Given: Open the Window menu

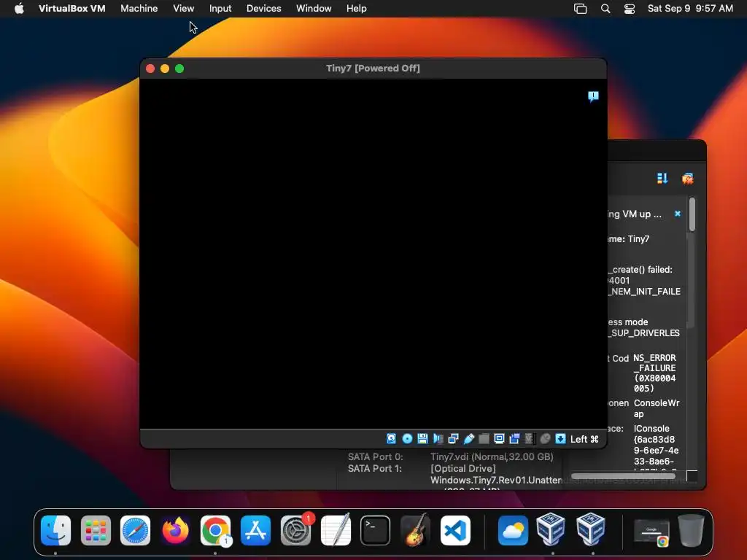Looking at the screenshot, I should click(314, 9).
